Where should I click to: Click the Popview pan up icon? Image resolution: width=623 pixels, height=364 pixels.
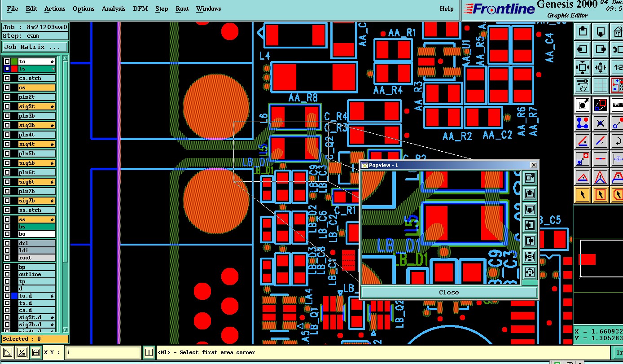pyautogui.click(x=530, y=194)
